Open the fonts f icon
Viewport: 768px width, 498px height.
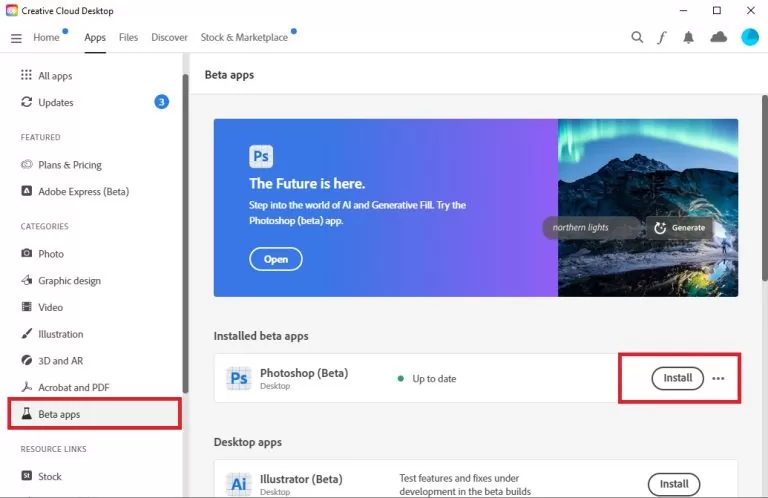[x=662, y=38]
